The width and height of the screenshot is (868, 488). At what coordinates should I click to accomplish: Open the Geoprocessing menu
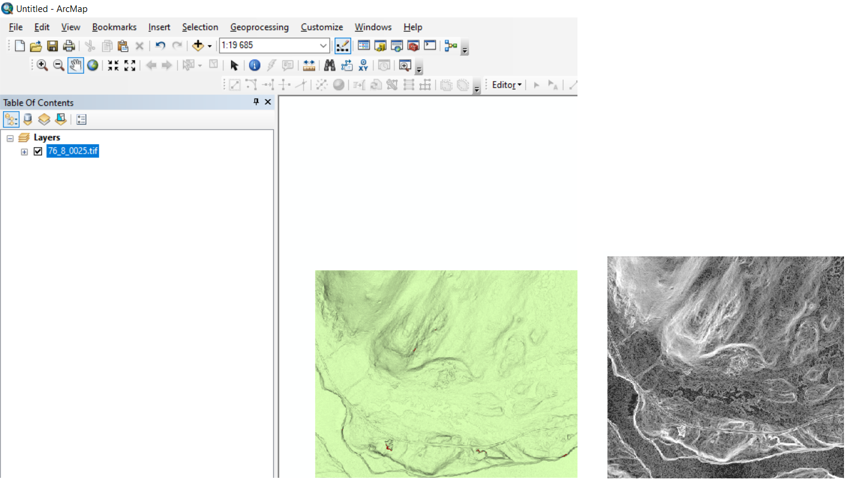coord(259,27)
